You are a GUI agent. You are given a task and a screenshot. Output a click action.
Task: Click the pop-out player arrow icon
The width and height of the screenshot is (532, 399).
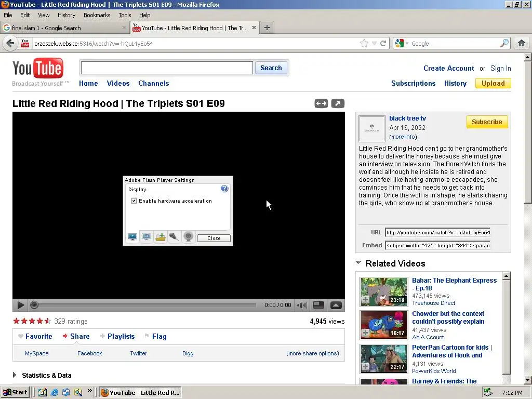338,103
